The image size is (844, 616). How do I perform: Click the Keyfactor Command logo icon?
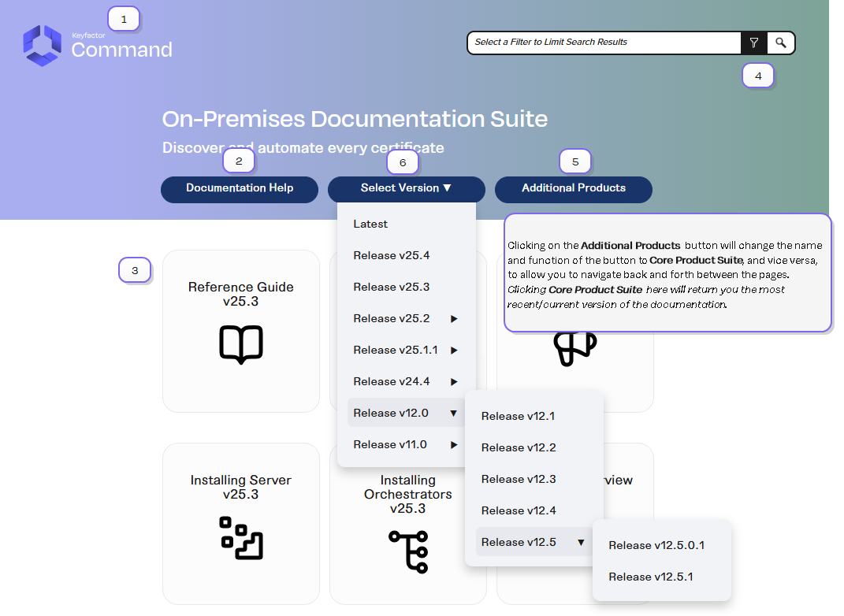click(x=42, y=46)
